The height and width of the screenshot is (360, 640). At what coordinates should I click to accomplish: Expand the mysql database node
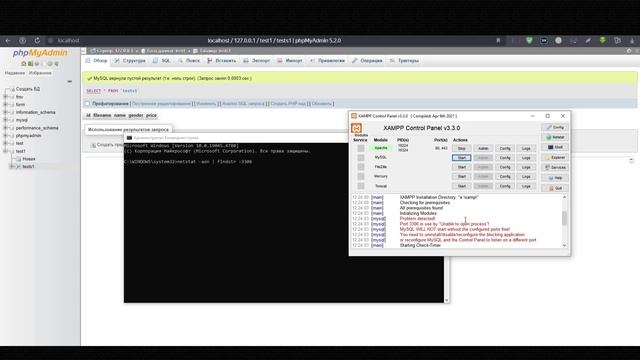click(x=6, y=120)
